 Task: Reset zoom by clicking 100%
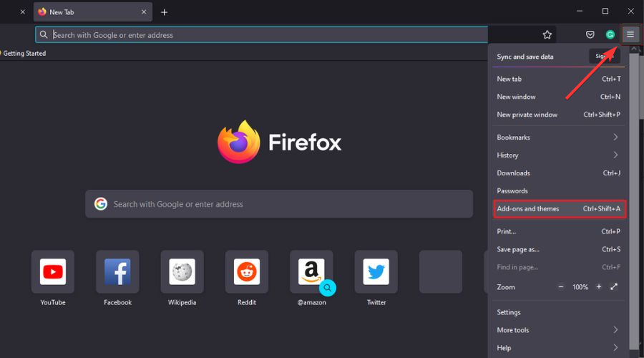[580, 287]
